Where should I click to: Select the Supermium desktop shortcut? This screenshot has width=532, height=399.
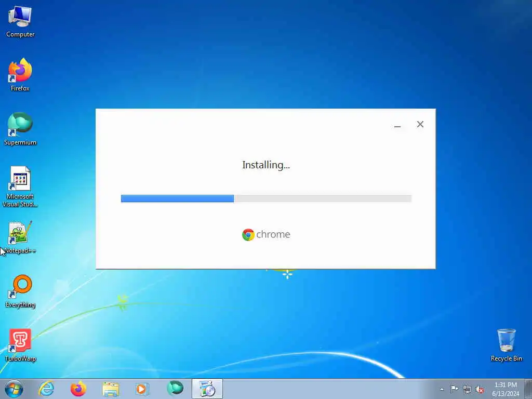click(20, 129)
